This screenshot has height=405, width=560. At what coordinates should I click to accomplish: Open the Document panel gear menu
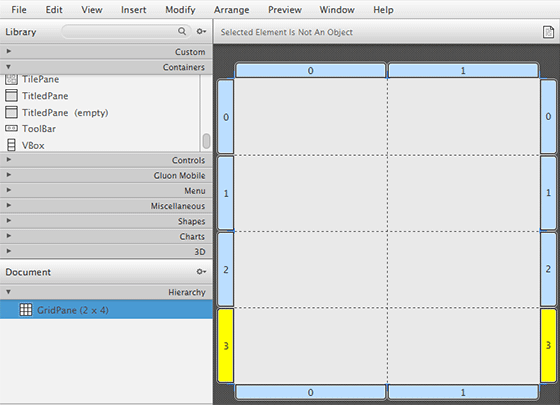(x=201, y=272)
